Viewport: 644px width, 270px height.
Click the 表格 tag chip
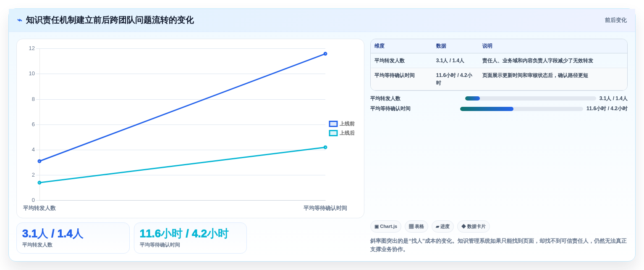pos(416,227)
